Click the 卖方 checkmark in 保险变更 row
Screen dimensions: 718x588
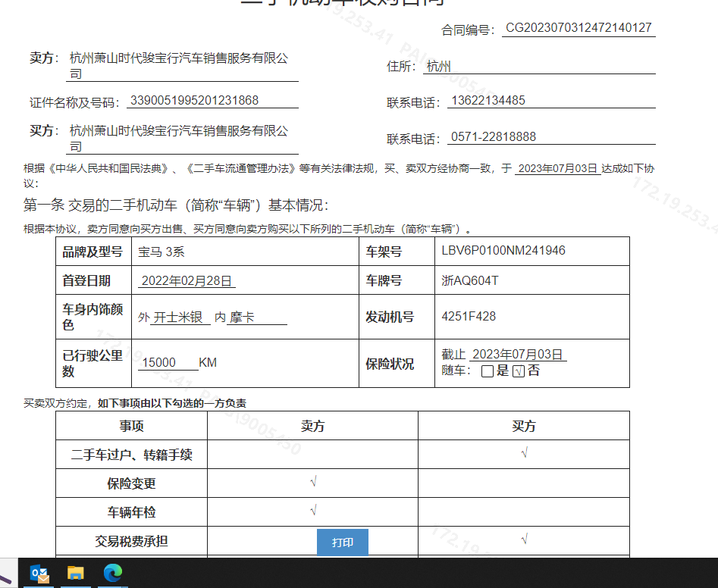click(313, 482)
